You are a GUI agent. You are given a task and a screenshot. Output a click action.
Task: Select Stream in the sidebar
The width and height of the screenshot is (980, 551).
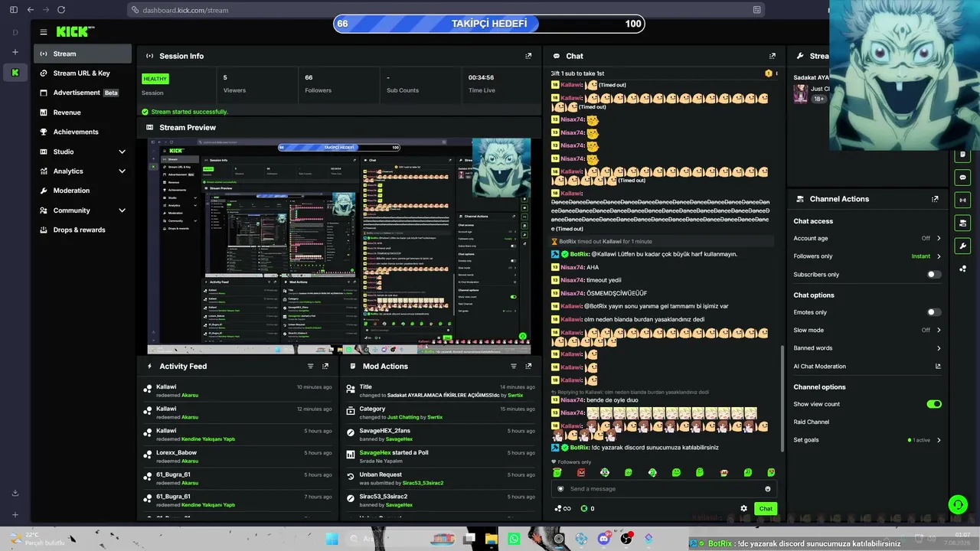[83, 54]
